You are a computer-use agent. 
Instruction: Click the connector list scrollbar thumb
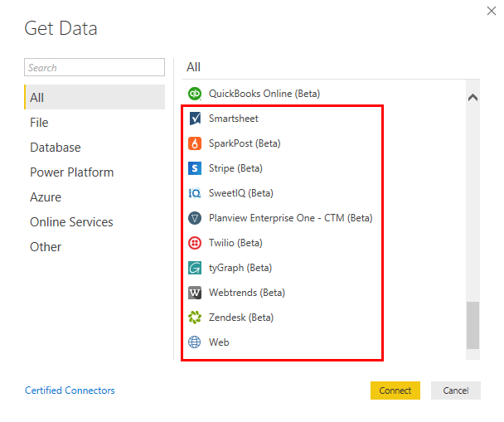(x=472, y=325)
